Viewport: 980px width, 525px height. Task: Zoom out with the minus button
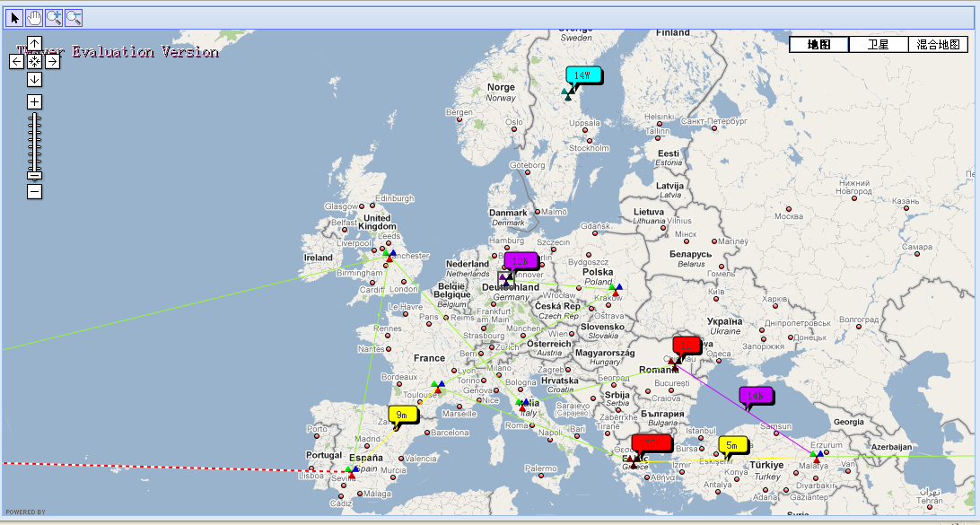click(x=34, y=192)
